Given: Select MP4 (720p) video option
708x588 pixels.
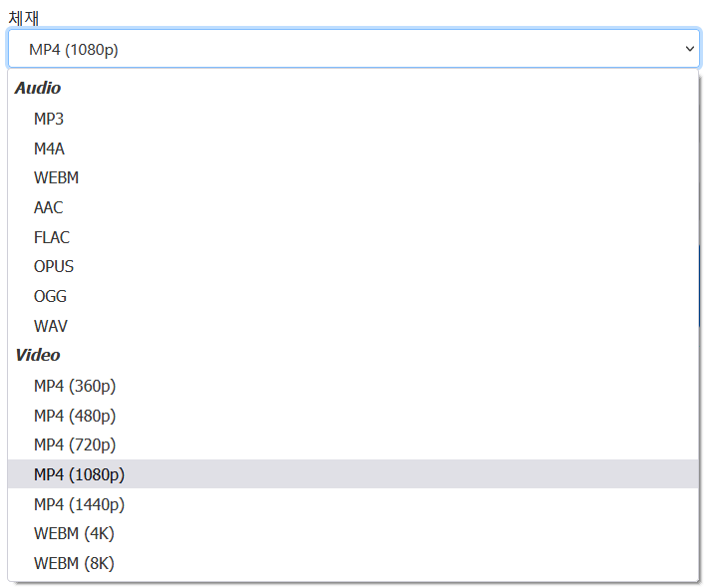Looking at the screenshot, I should pyautogui.click(x=353, y=444).
